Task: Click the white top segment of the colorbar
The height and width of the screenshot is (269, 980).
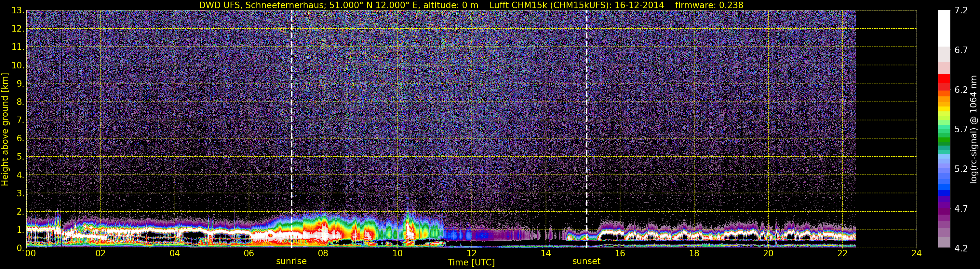Action: click(x=944, y=28)
